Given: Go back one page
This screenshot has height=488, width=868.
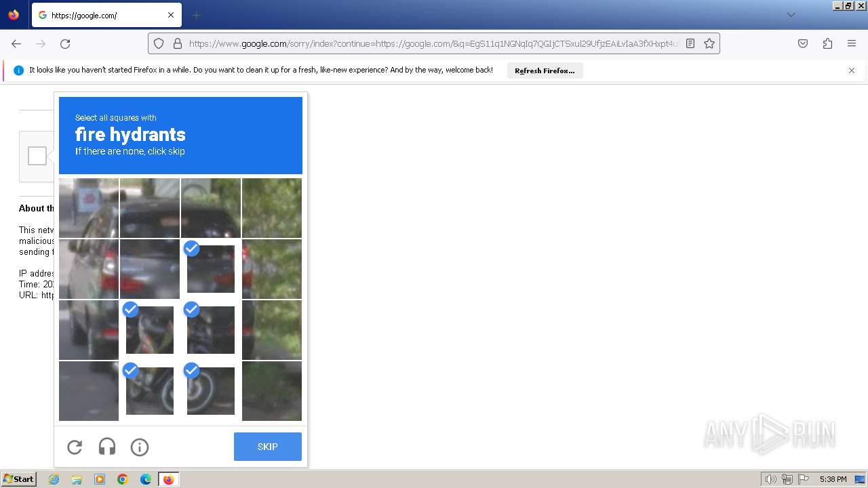Looking at the screenshot, I should coord(16,43).
